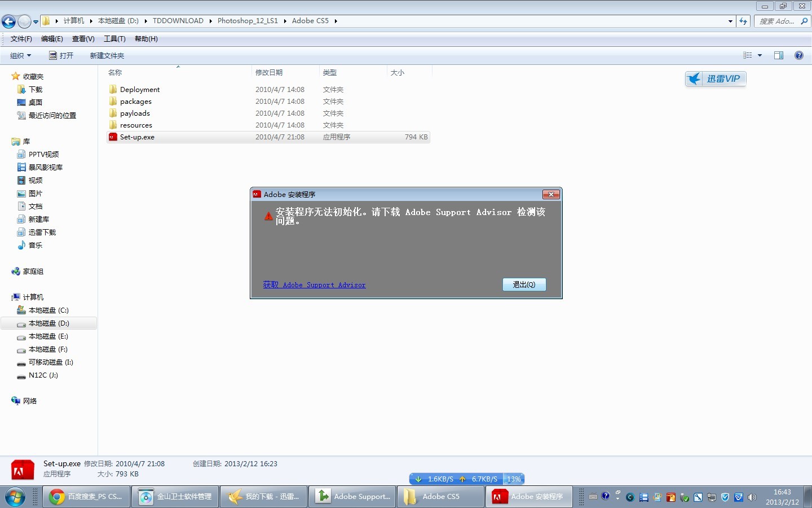Open view options dropdown arrow
812x508 pixels.
(760, 55)
